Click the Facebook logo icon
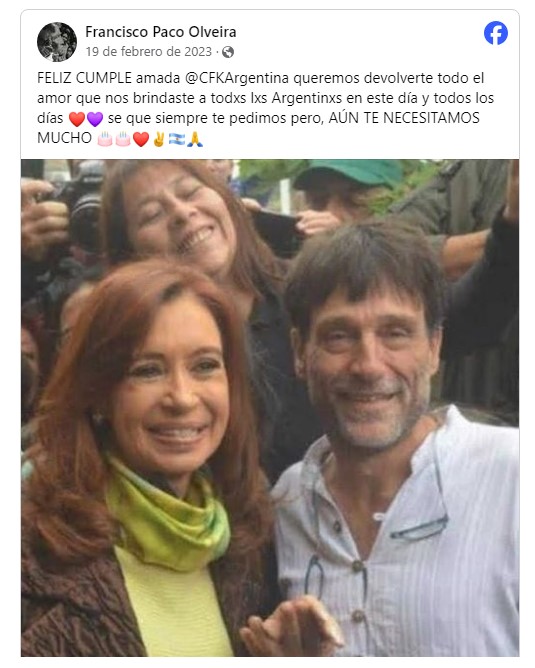This screenshot has width=535, height=668. coord(496,33)
